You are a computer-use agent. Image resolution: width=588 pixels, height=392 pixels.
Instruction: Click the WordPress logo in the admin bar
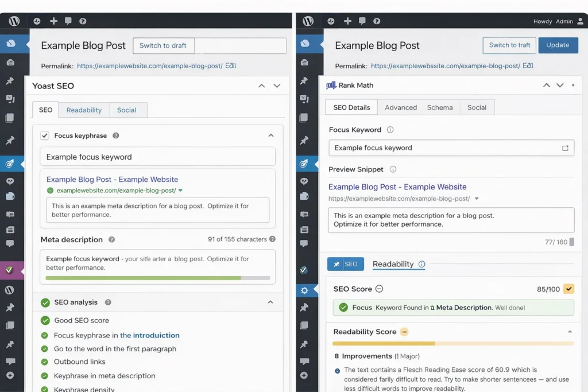tap(13, 21)
